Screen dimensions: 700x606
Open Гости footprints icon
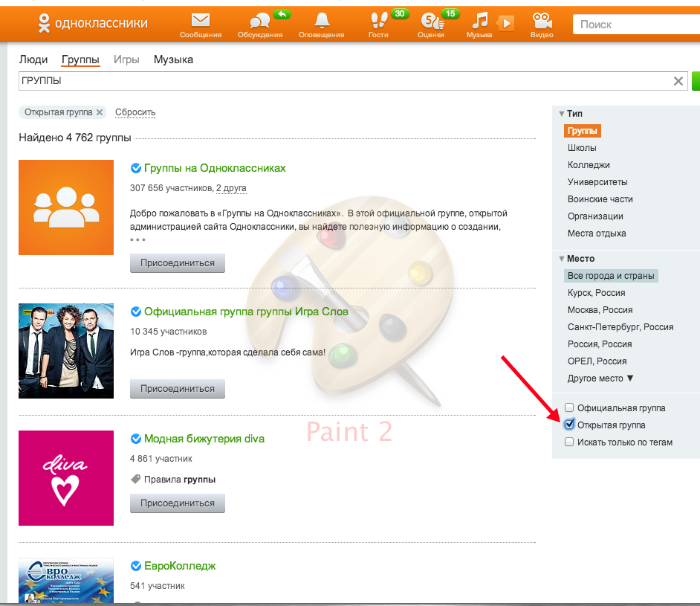click(378, 21)
